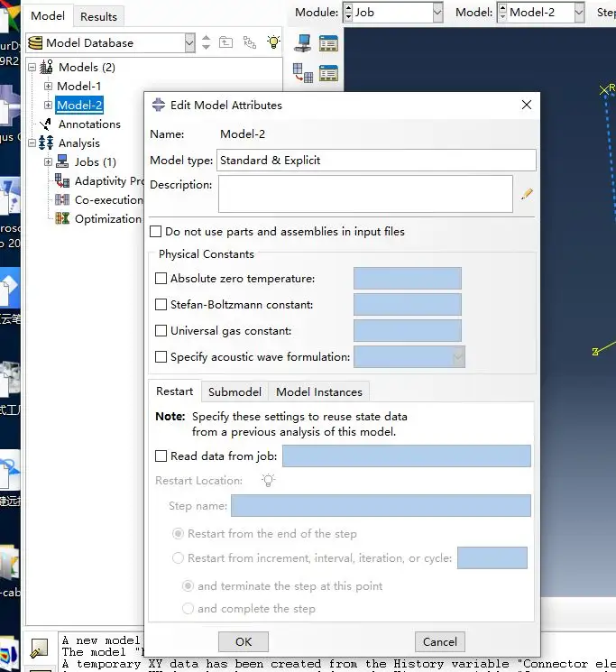The image size is (616, 672).
Task: Click the message area icon at bottom left
Action: click(x=39, y=648)
